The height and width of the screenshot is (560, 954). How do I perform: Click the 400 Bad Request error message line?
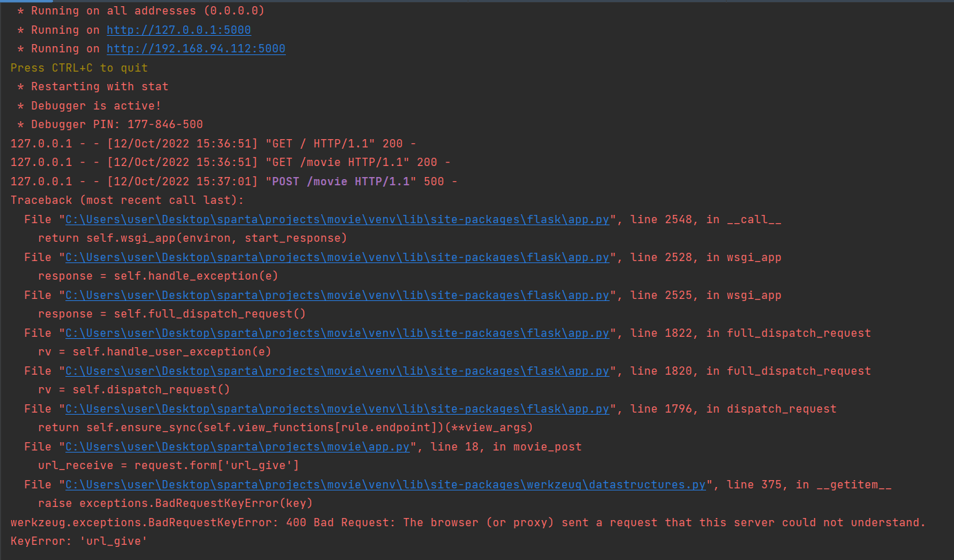click(468, 522)
